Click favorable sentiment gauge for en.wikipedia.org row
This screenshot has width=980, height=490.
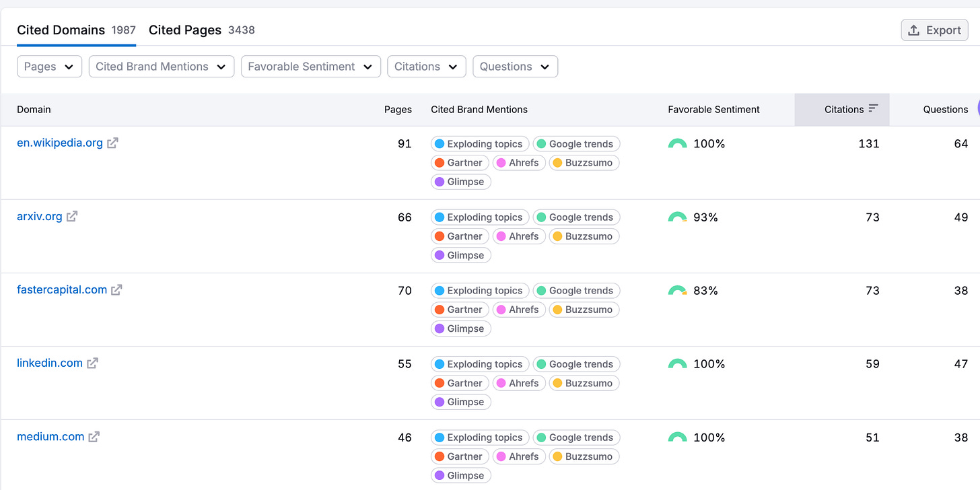677,143
